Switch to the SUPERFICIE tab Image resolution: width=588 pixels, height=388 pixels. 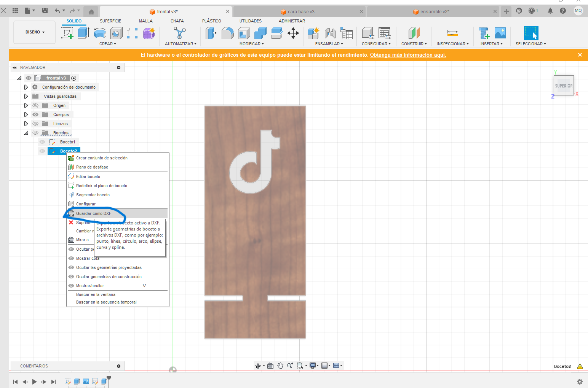tap(110, 21)
